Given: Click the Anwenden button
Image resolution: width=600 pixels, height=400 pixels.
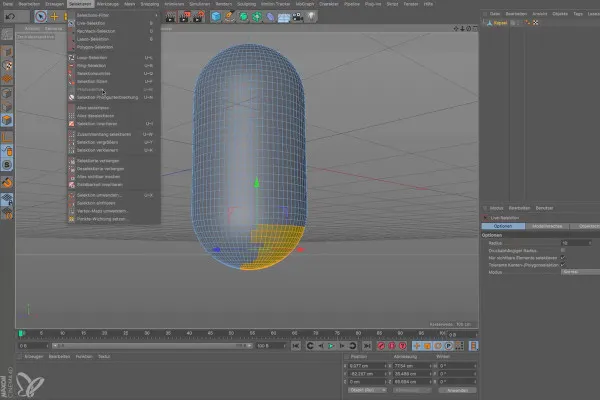Looking at the screenshot, I should coord(456,390).
